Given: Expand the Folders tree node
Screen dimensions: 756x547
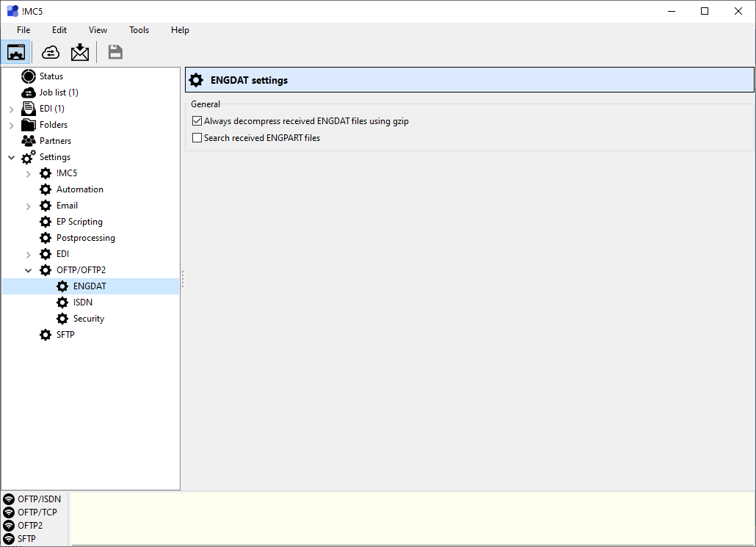Looking at the screenshot, I should coord(12,126).
